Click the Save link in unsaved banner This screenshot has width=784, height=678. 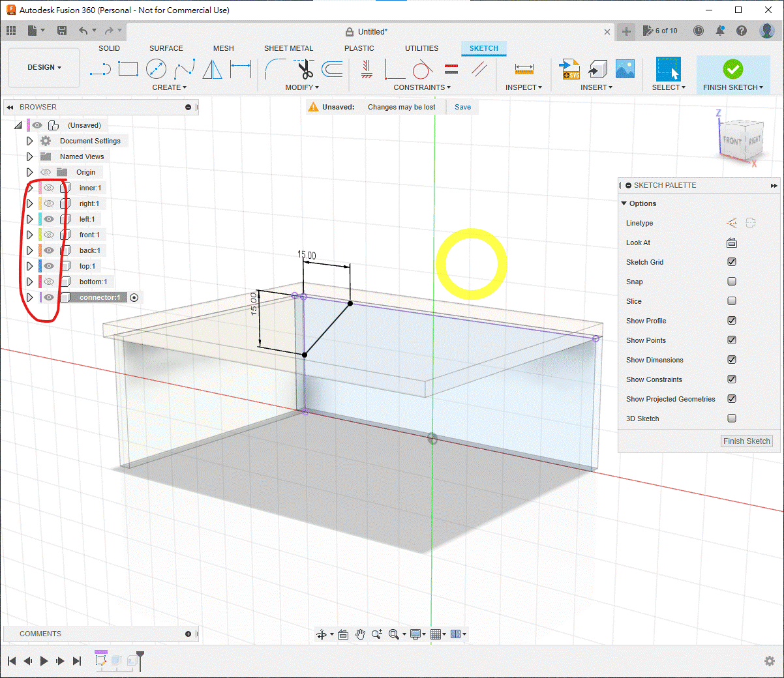click(462, 107)
